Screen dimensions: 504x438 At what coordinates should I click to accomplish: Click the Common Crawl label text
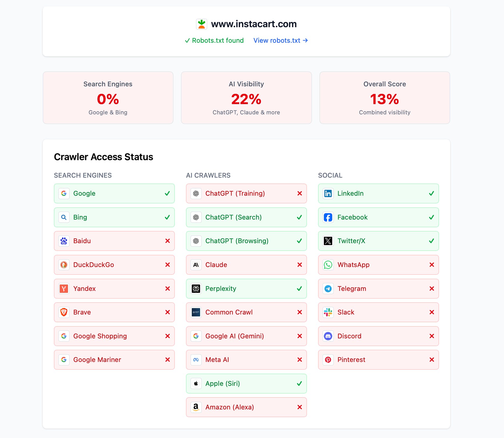[229, 312]
